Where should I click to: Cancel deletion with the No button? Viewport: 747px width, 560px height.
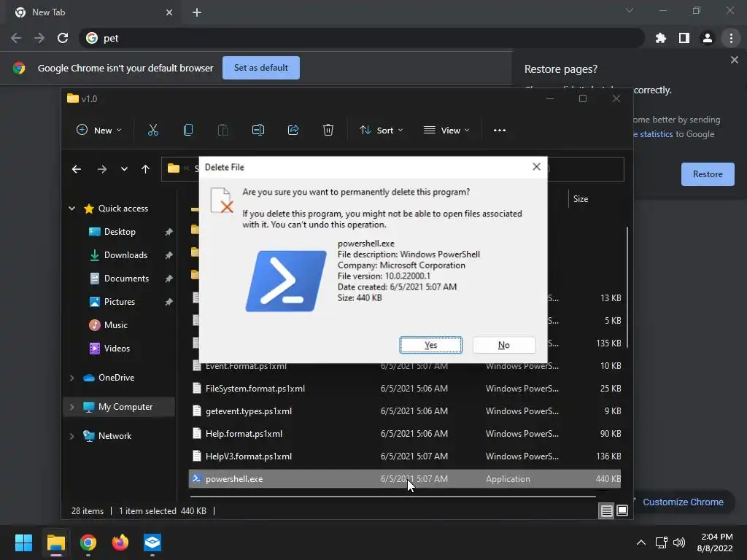point(503,345)
